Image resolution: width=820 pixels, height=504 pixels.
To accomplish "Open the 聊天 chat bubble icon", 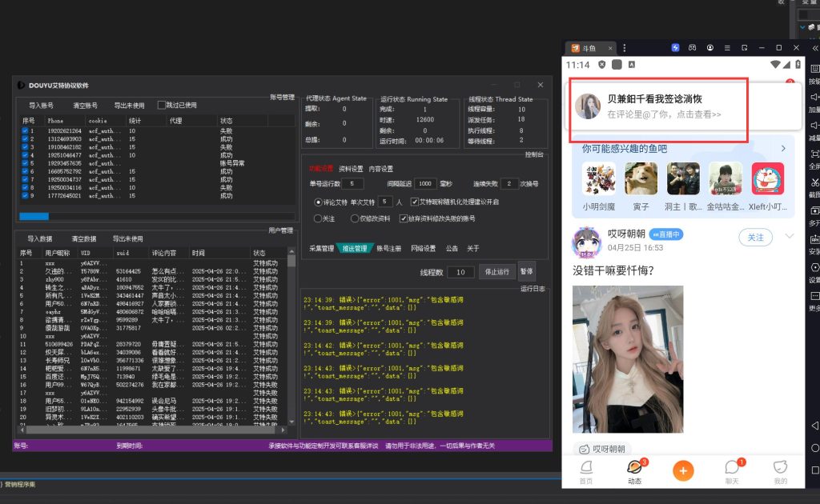I will (732, 470).
